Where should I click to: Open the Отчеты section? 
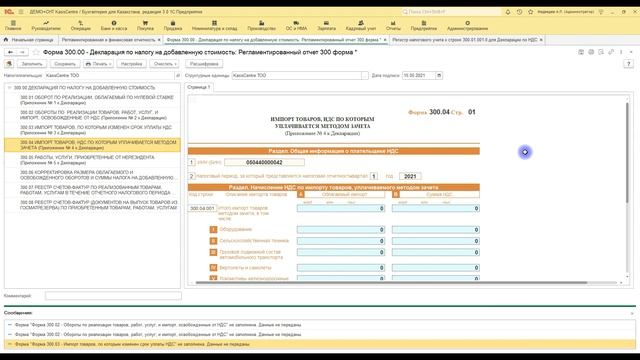(393, 26)
